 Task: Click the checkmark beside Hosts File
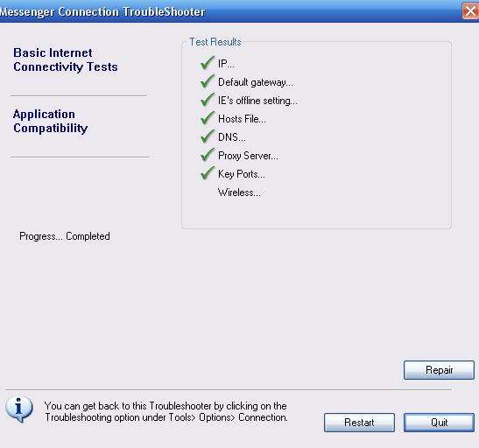click(x=208, y=117)
